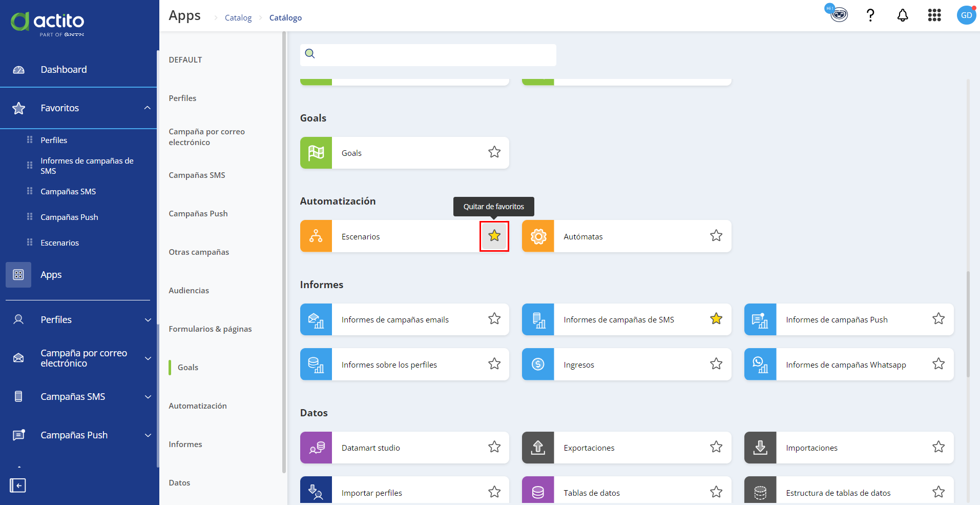The width and height of the screenshot is (980, 505).
Task: Click the Apps sidebar icon
Action: (18, 275)
